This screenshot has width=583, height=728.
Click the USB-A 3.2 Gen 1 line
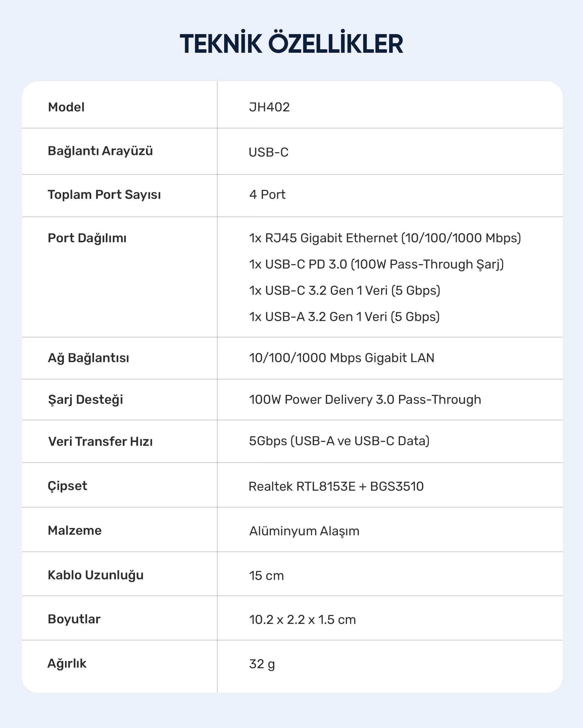pyautogui.click(x=344, y=317)
